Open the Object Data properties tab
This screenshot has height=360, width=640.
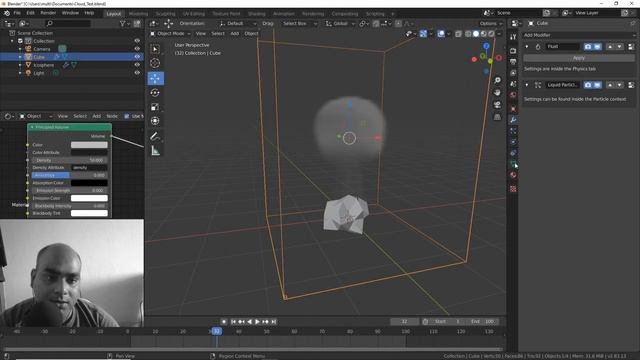pyautogui.click(x=513, y=164)
